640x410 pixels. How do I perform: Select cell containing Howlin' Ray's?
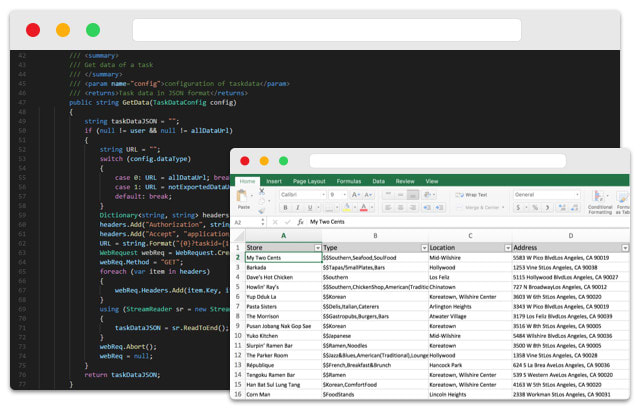pos(284,288)
